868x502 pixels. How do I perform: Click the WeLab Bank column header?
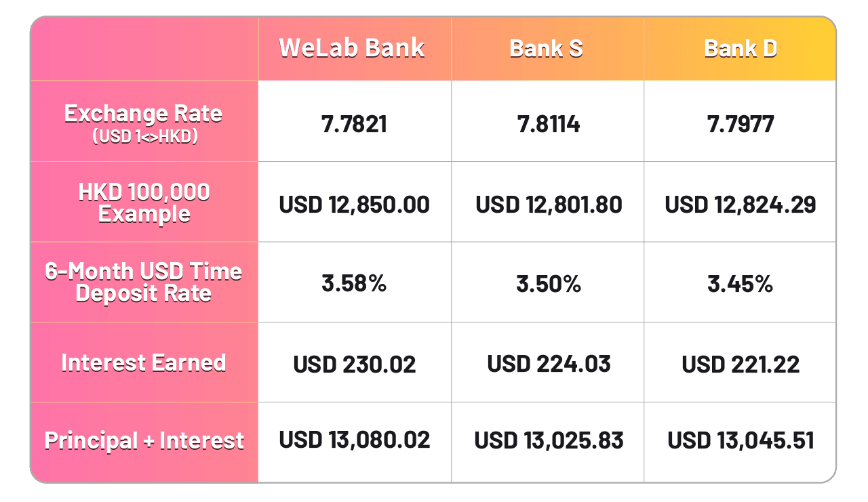click(352, 49)
